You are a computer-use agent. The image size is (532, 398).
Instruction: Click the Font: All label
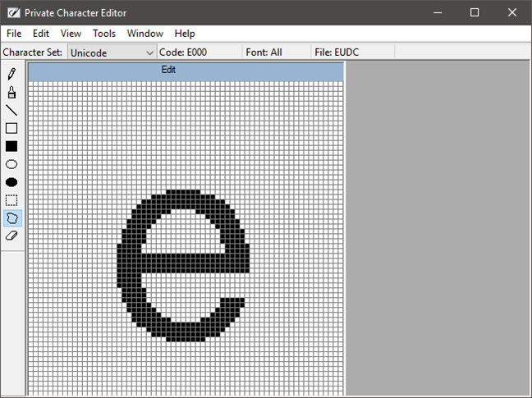(264, 53)
